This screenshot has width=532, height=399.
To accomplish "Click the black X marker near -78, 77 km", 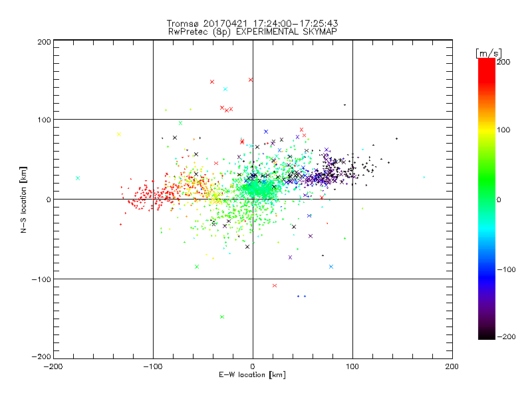I will (175, 138).
